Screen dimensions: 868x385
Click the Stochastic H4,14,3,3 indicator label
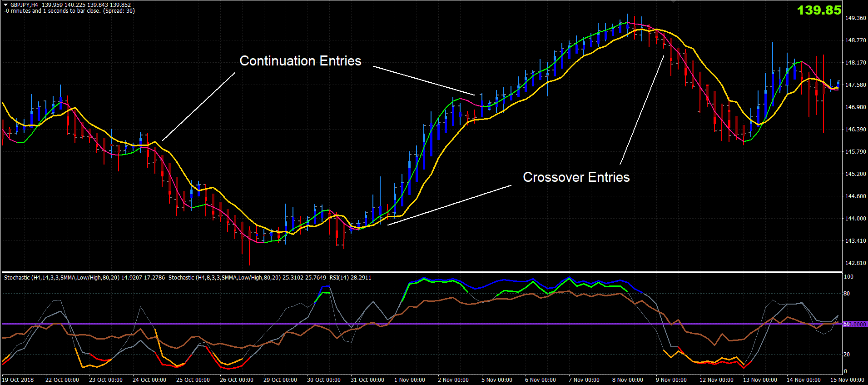(84, 277)
